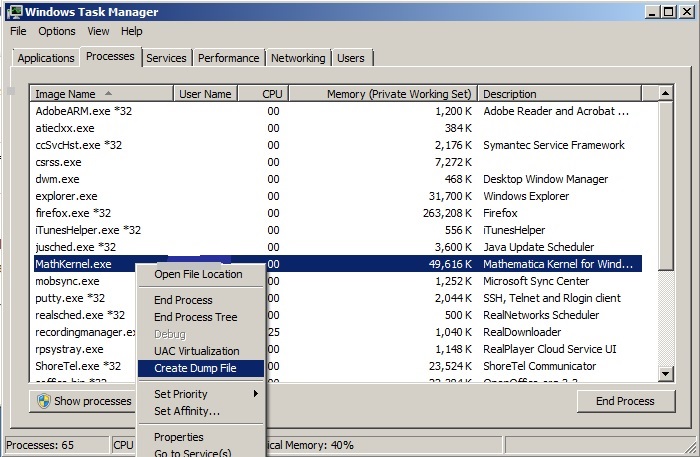Click the Show processes button
700x457 pixels.
pyautogui.click(x=83, y=401)
